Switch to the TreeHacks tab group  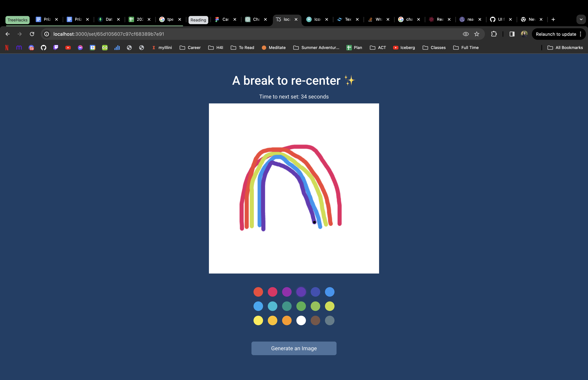coord(17,20)
